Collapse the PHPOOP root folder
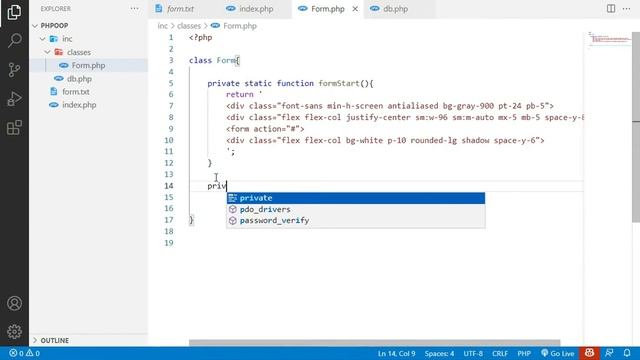The width and height of the screenshot is (640, 360). pos(35,25)
